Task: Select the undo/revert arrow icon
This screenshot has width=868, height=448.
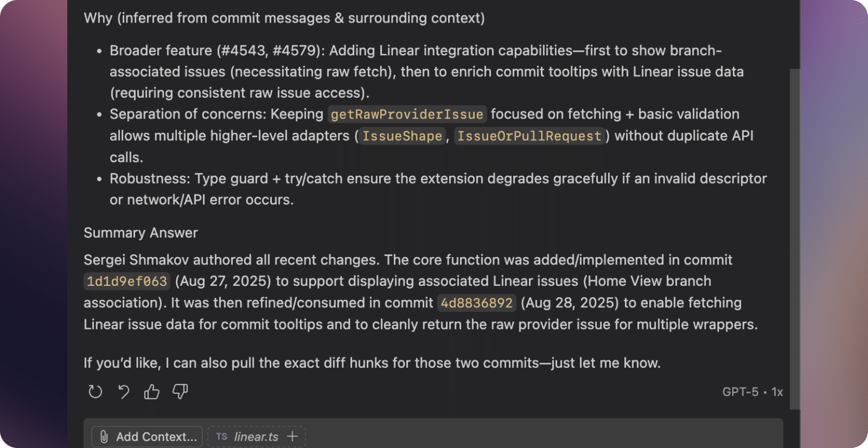Action: coord(123,392)
